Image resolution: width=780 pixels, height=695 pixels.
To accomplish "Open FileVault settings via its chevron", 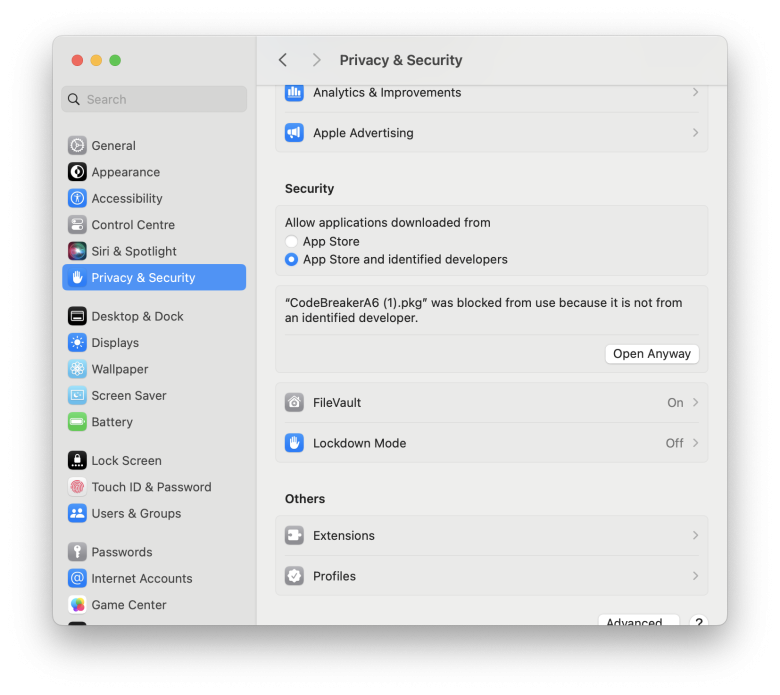I will coord(695,402).
